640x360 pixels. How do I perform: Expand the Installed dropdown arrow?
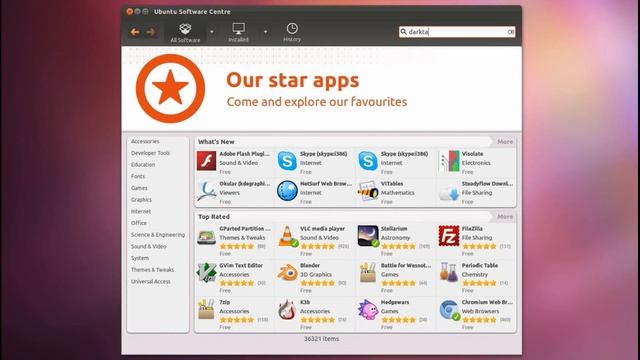tap(265, 32)
